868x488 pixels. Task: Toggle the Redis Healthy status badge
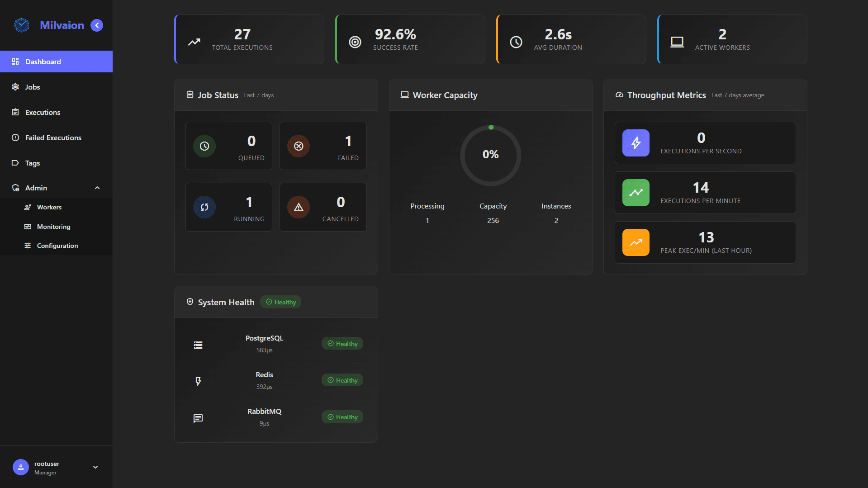[342, 380]
